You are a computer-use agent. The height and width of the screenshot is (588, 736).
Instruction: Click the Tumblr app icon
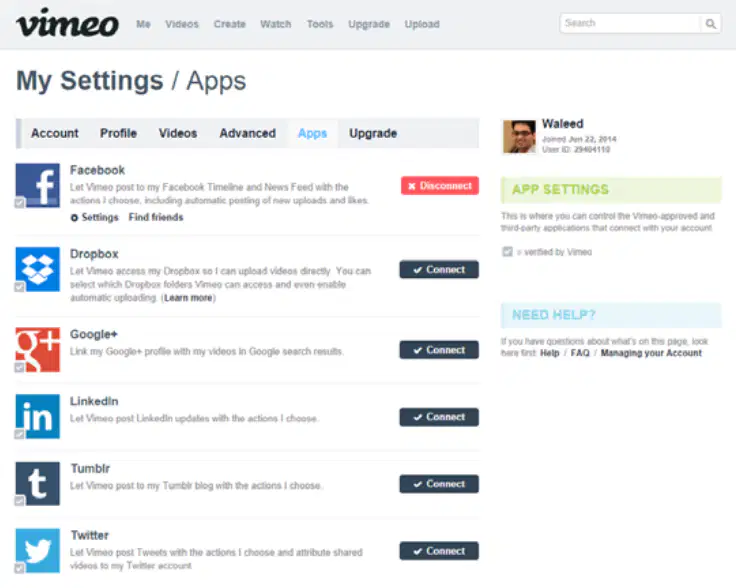click(x=38, y=483)
